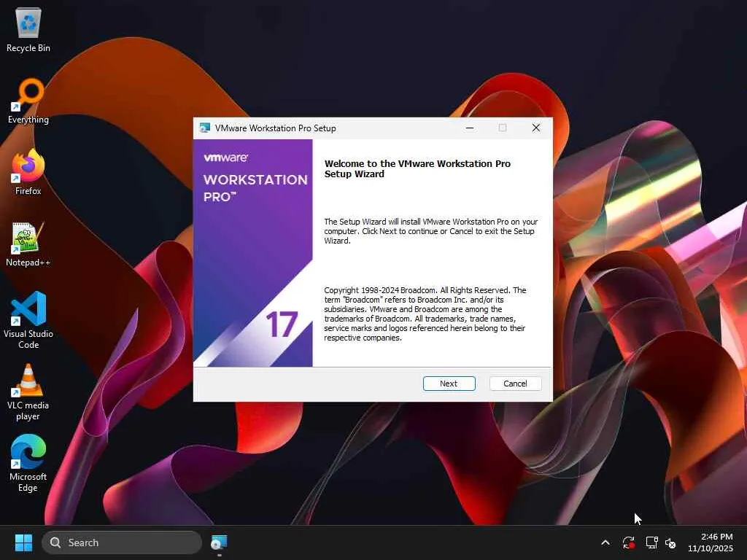The height and width of the screenshot is (560, 747).
Task: Minimize the VMware Workstation Pro Setup window
Action: [470, 128]
